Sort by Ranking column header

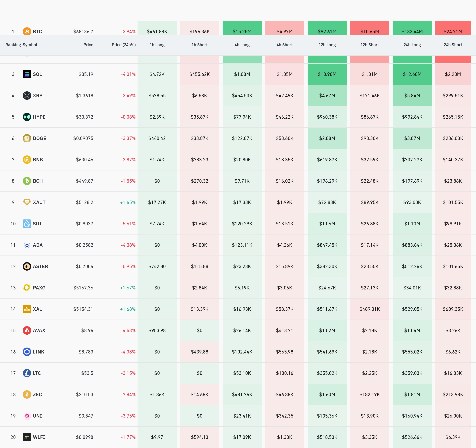click(13, 45)
